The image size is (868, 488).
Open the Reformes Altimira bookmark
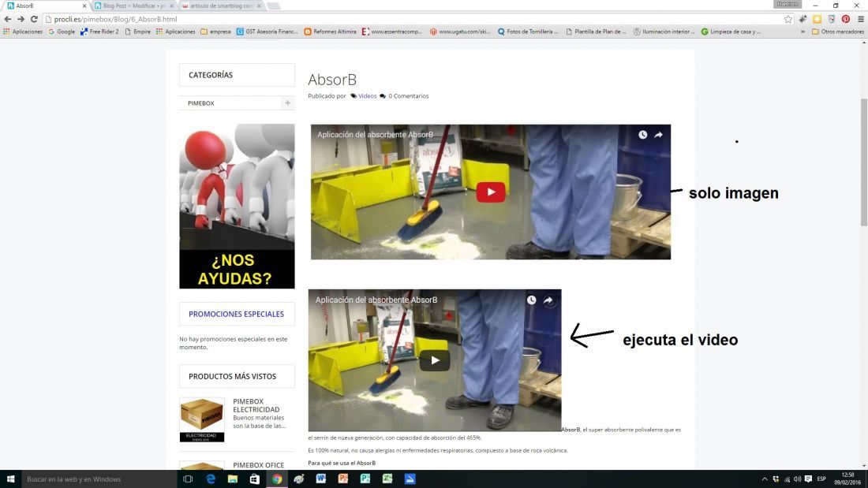(x=330, y=32)
